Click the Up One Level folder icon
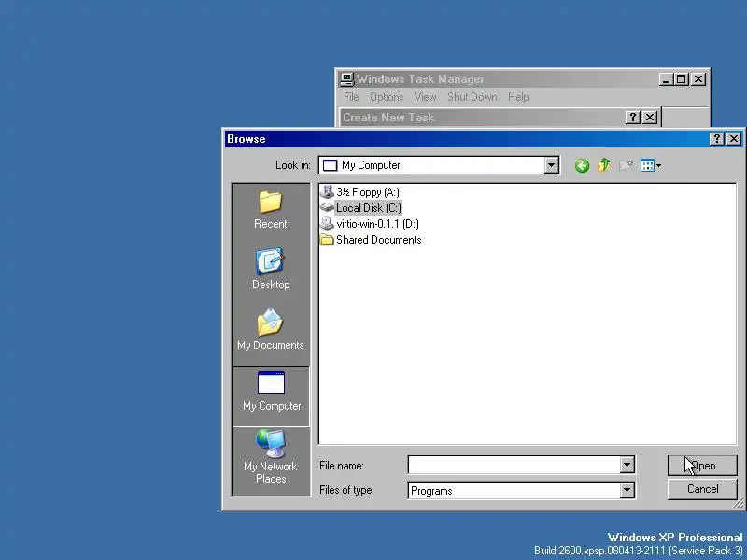This screenshot has width=747, height=560. [x=603, y=165]
